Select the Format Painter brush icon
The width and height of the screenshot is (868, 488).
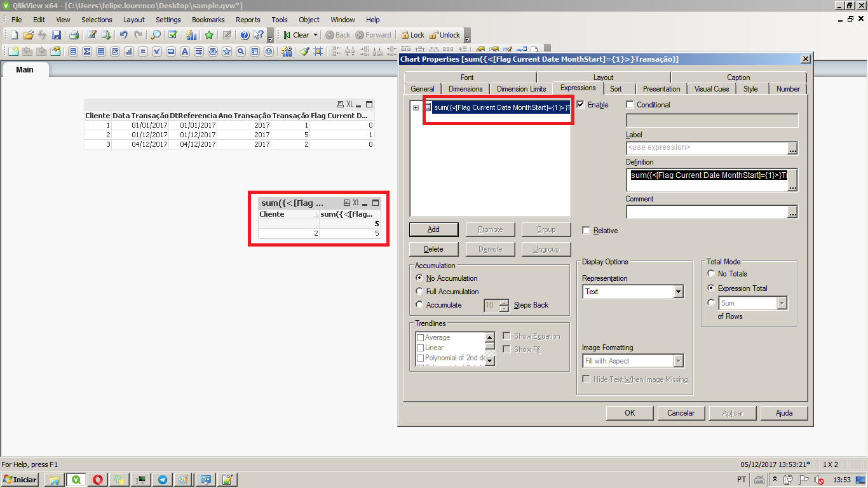(304, 51)
